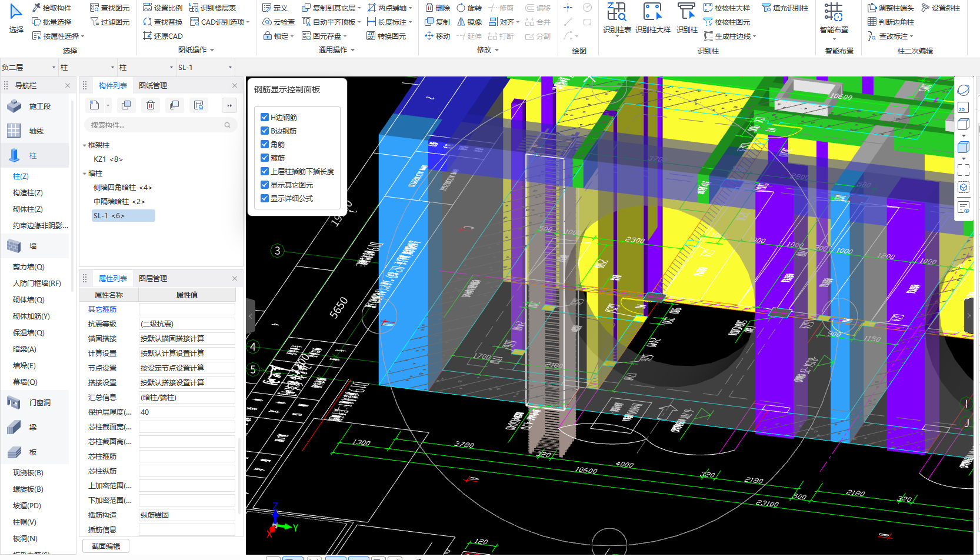The image size is (980, 560).
Task: Click the red trash delete component icon
Action: (151, 105)
